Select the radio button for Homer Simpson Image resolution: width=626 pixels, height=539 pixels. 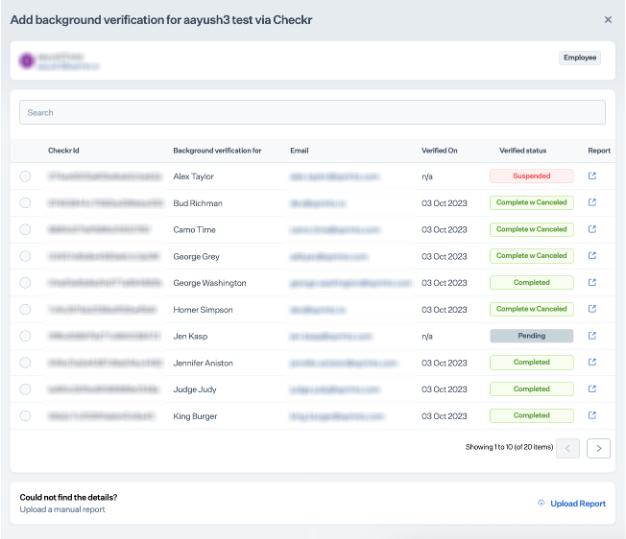coord(25,309)
